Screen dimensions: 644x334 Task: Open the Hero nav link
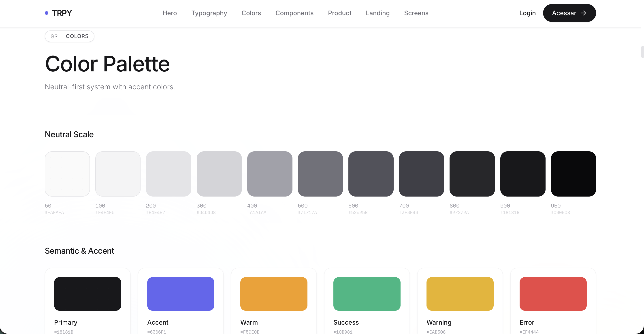point(169,13)
